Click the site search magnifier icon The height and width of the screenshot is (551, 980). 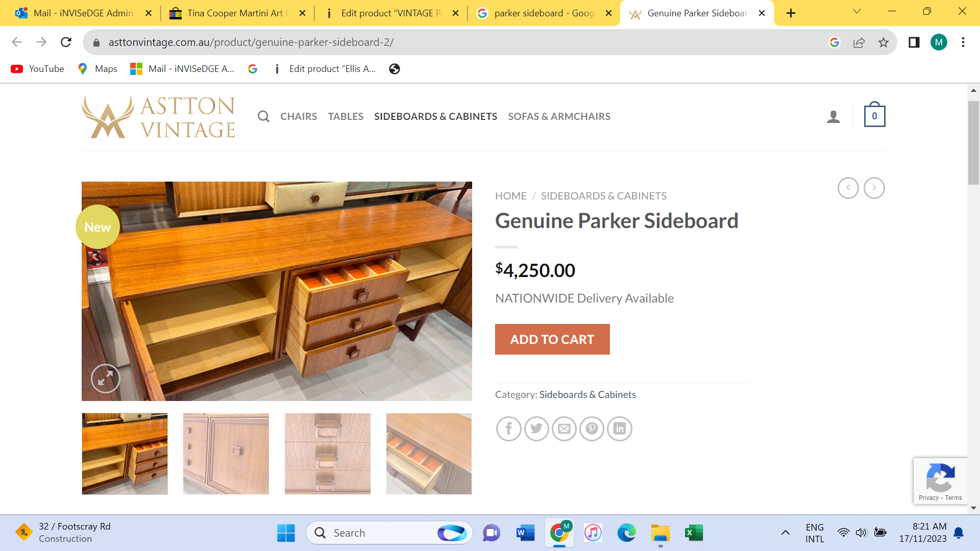pos(263,116)
